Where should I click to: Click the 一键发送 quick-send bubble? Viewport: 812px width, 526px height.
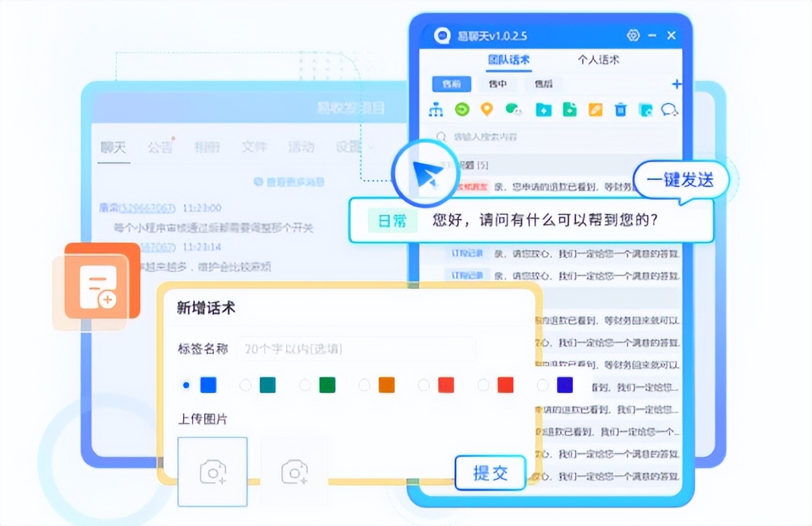click(681, 180)
